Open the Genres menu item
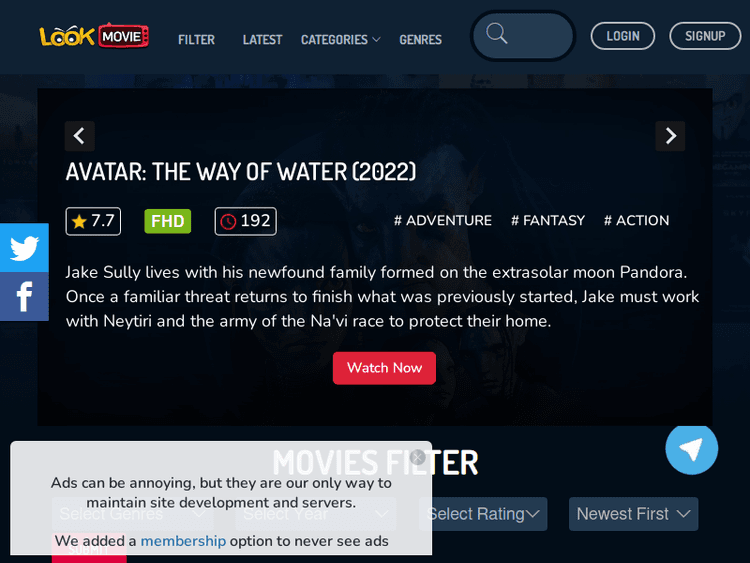This screenshot has width=750, height=563. (420, 40)
